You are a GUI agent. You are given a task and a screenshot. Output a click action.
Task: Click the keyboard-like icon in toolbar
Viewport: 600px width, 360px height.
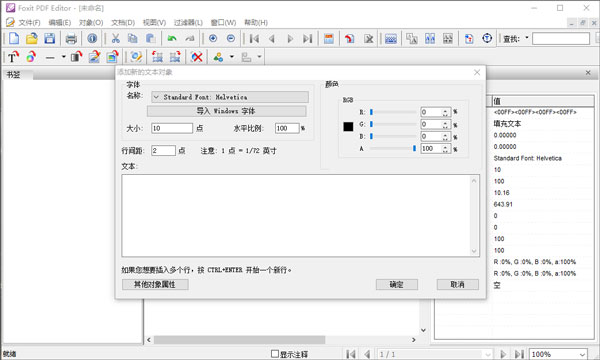click(391, 39)
